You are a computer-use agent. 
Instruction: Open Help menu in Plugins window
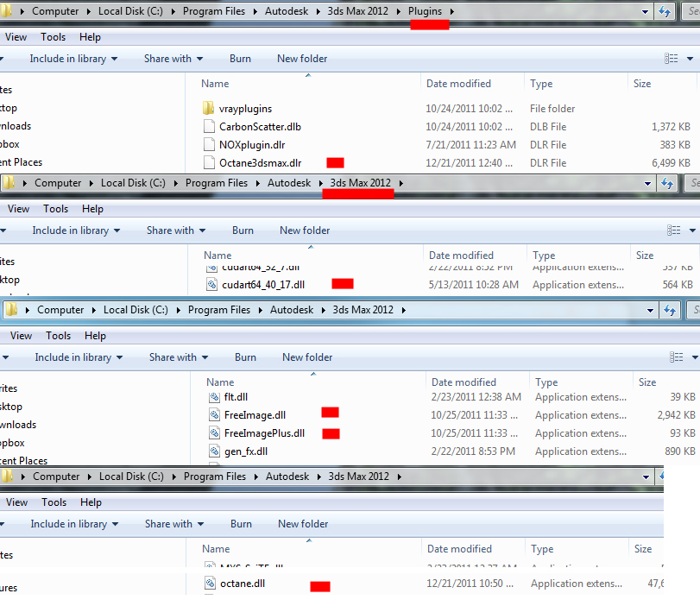pos(90,37)
